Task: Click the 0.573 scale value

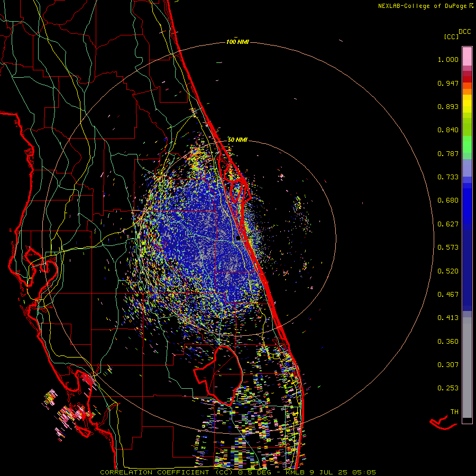Action: pos(448,248)
